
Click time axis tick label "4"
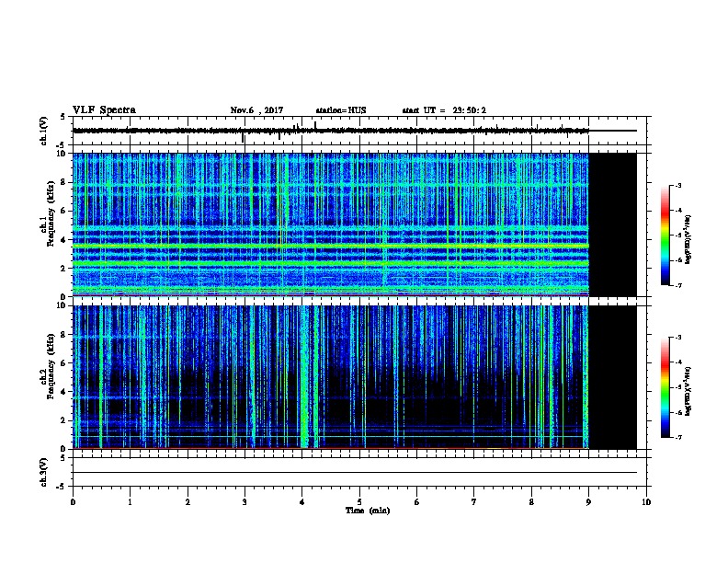[x=302, y=502]
